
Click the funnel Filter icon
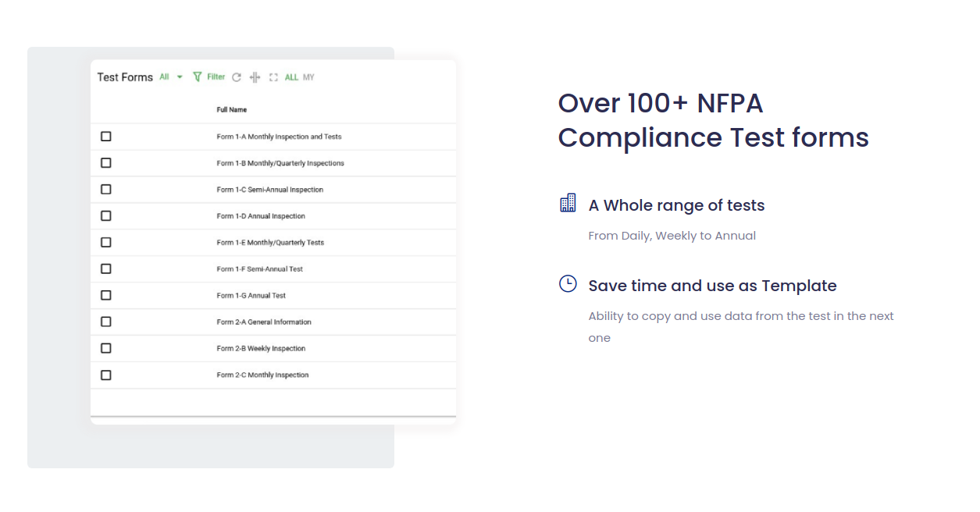coord(198,76)
